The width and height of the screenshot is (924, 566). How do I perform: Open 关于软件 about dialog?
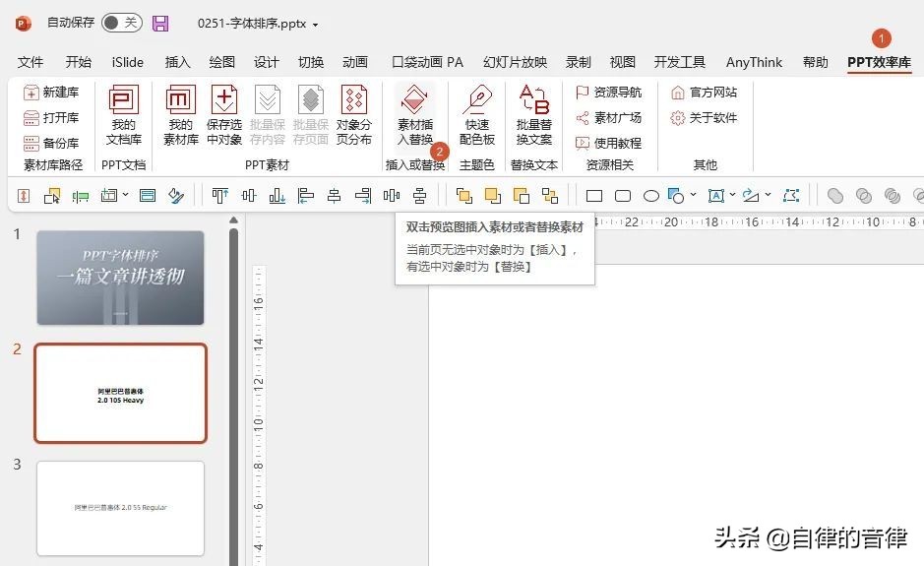point(705,117)
